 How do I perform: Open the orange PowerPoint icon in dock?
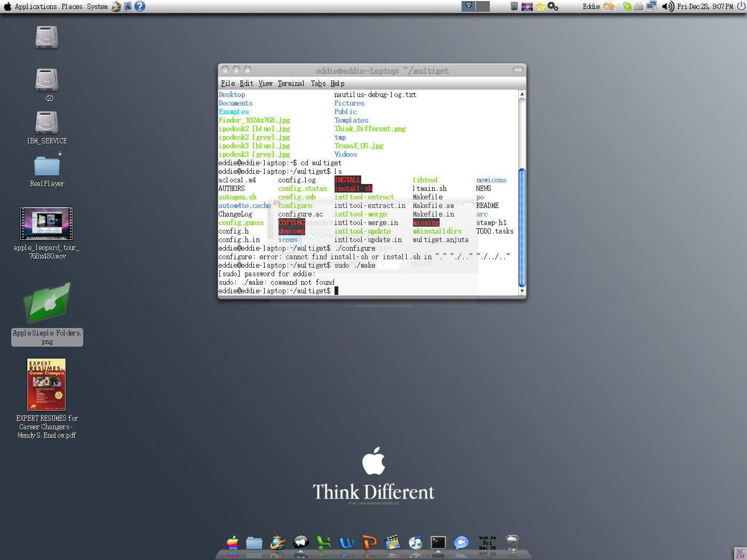[369, 543]
